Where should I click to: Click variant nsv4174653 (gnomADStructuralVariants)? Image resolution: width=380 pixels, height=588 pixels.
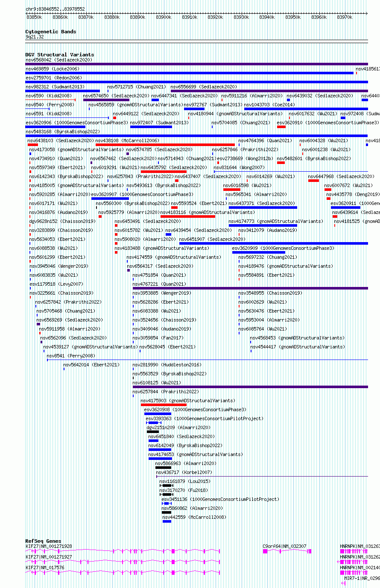[196, 454]
